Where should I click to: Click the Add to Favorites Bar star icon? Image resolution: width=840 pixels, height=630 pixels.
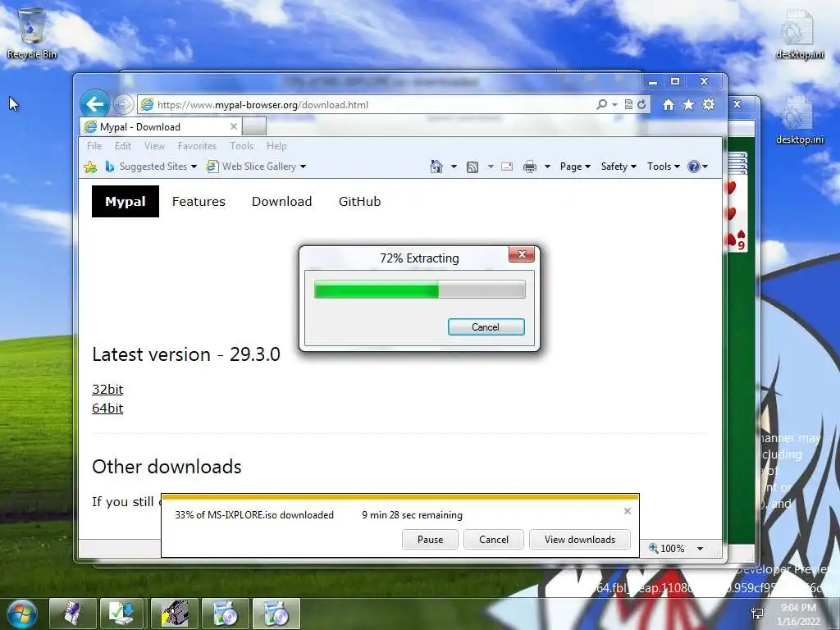click(90, 167)
